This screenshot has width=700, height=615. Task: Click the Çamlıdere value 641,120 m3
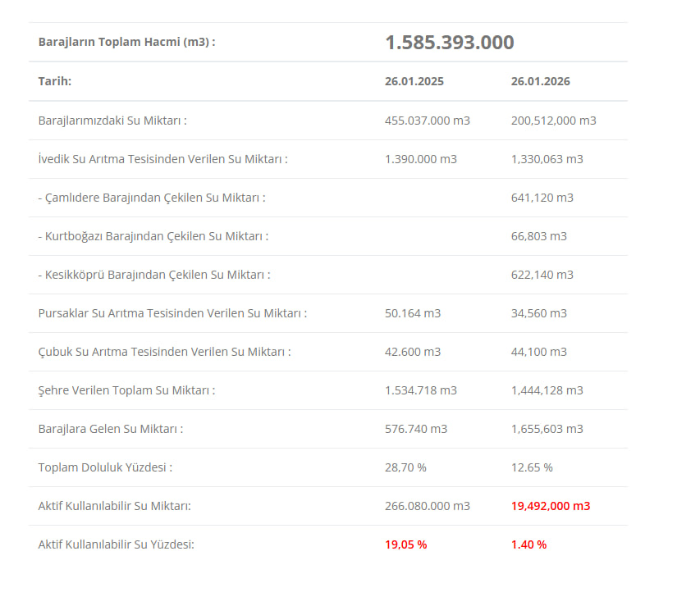pyautogui.click(x=542, y=198)
